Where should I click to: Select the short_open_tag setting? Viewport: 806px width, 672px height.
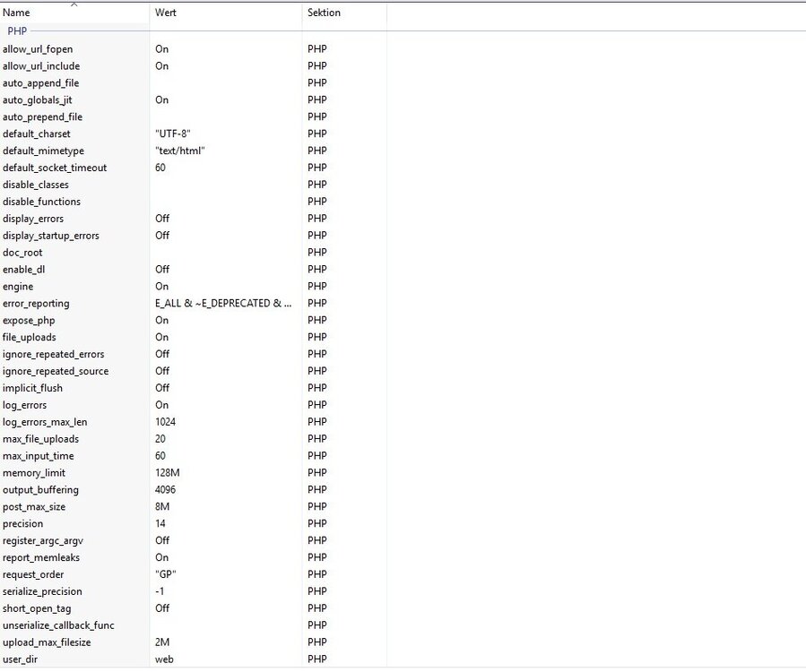[37, 608]
